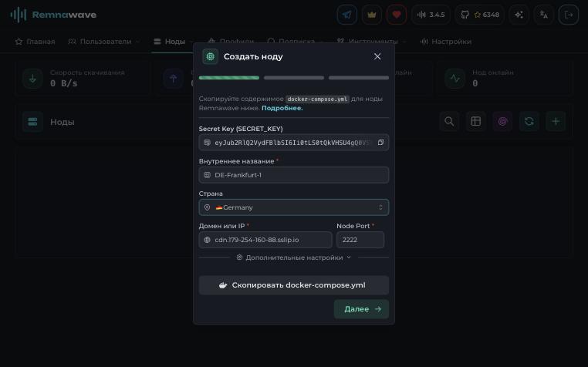Click Скопировать docker-compose.yml button
Screen dimensions: 588x367
294,285
